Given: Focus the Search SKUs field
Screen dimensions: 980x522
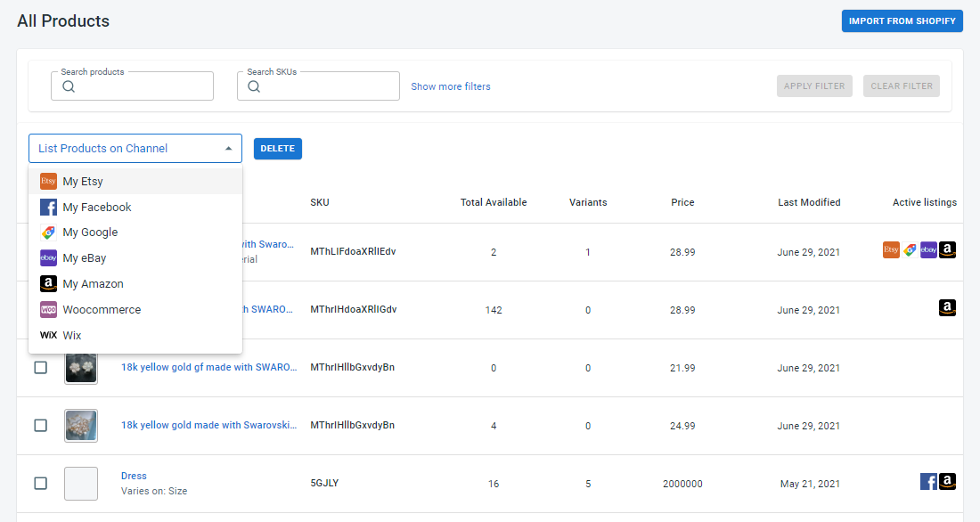Looking at the screenshot, I should [318, 86].
